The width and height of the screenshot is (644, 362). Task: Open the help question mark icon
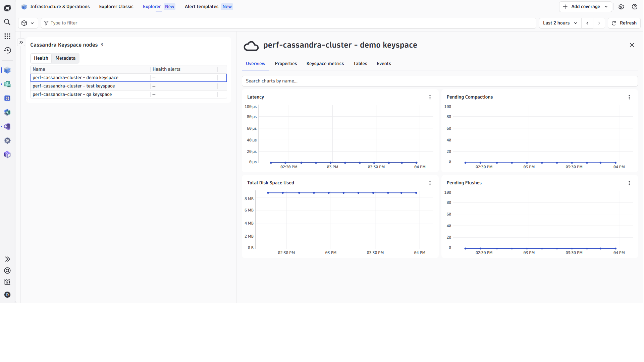coord(635,7)
